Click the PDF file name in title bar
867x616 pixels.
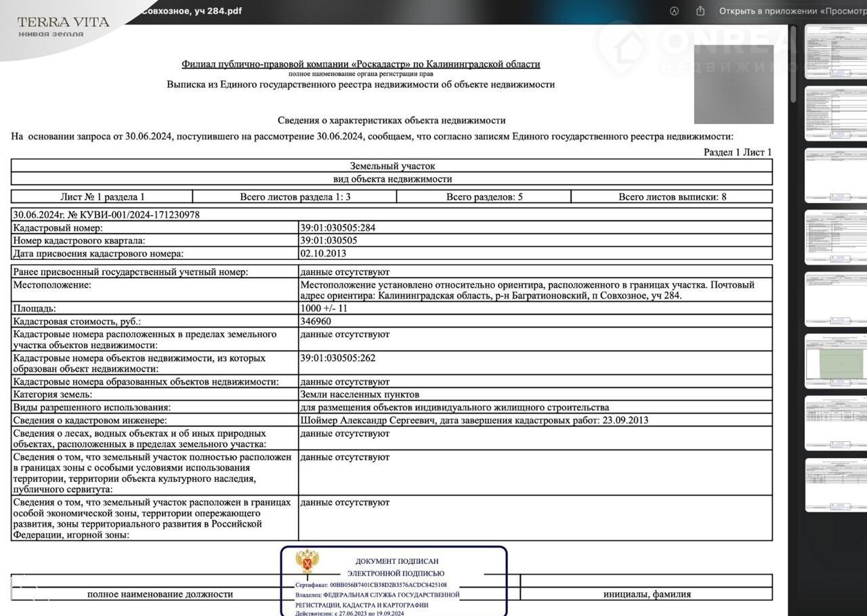tap(191, 11)
